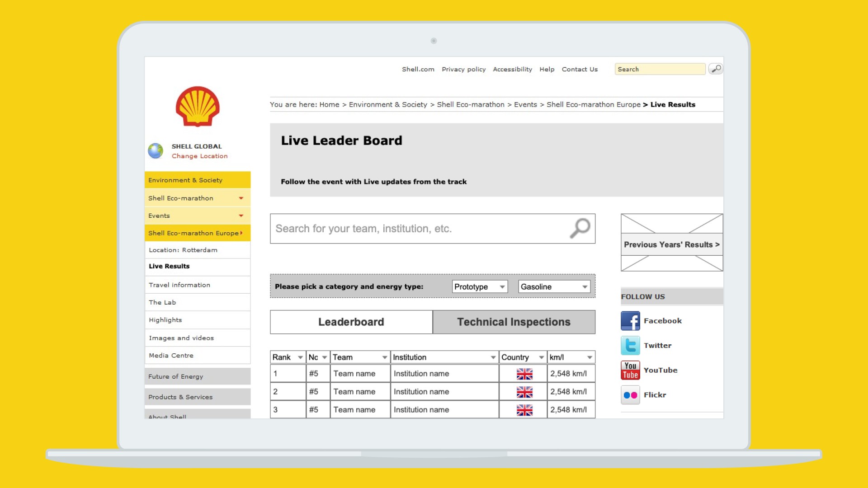Open the Flickr dots icon
Viewport: 868px width, 488px height.
point(630,395)
